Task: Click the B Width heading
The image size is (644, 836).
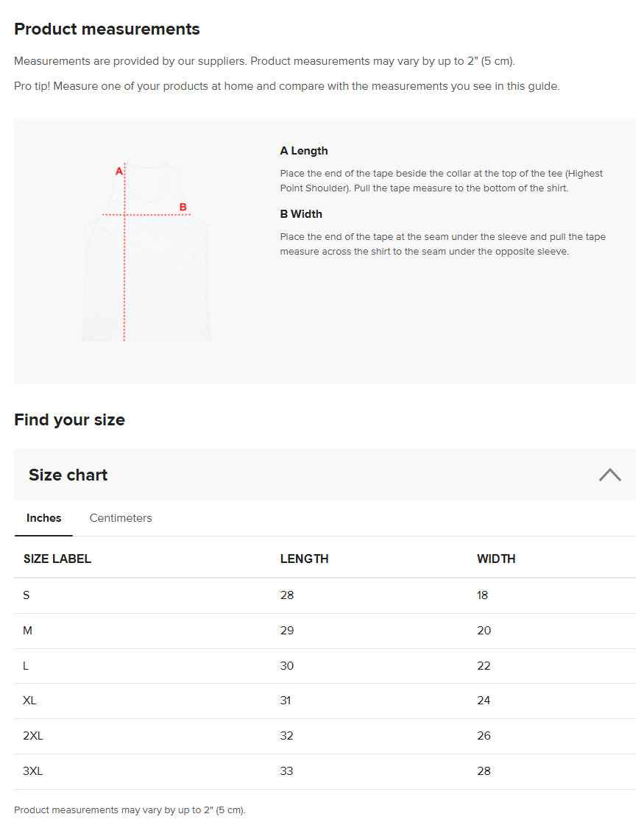Action: pyautogui.click(x=301, y=214)
